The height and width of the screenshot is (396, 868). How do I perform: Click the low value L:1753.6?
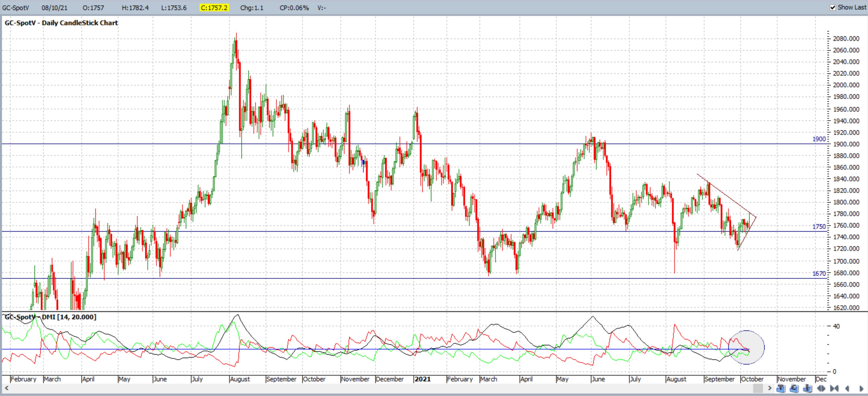[174, 8]
